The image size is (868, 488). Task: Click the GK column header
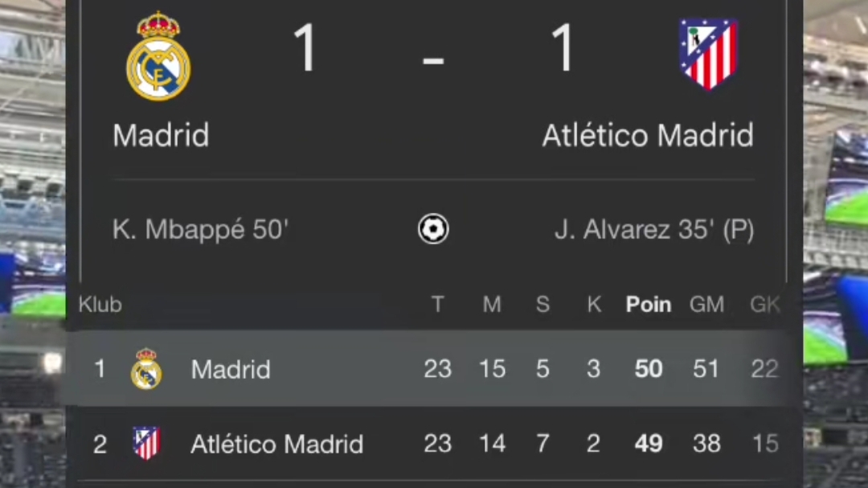765,304
